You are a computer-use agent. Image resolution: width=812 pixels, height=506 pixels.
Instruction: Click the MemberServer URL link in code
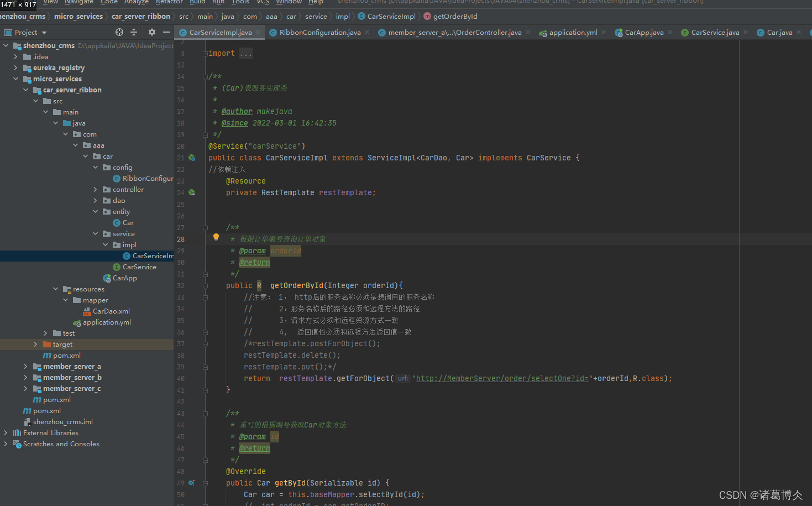[502, 379]
